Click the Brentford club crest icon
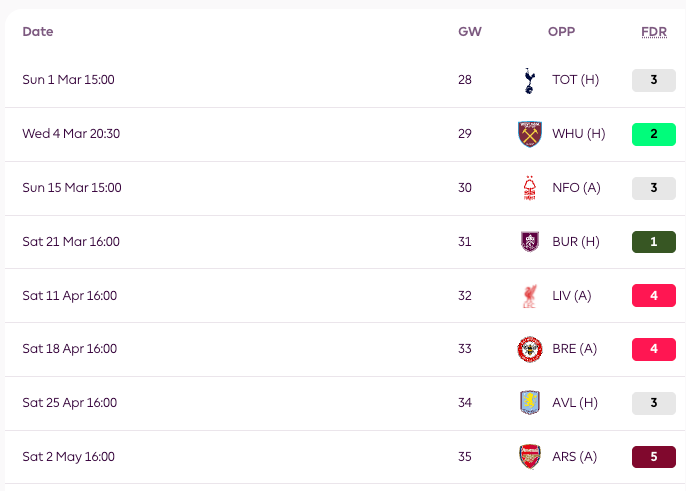 point(529,350)
